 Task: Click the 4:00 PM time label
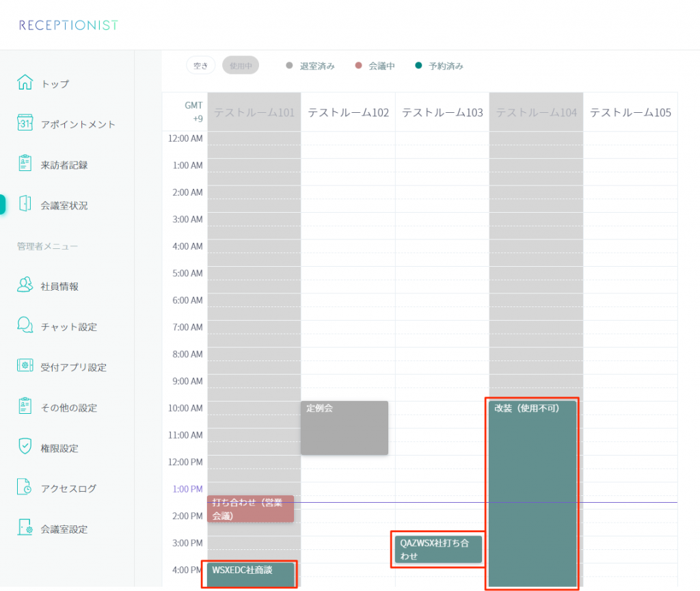(187, 570)
